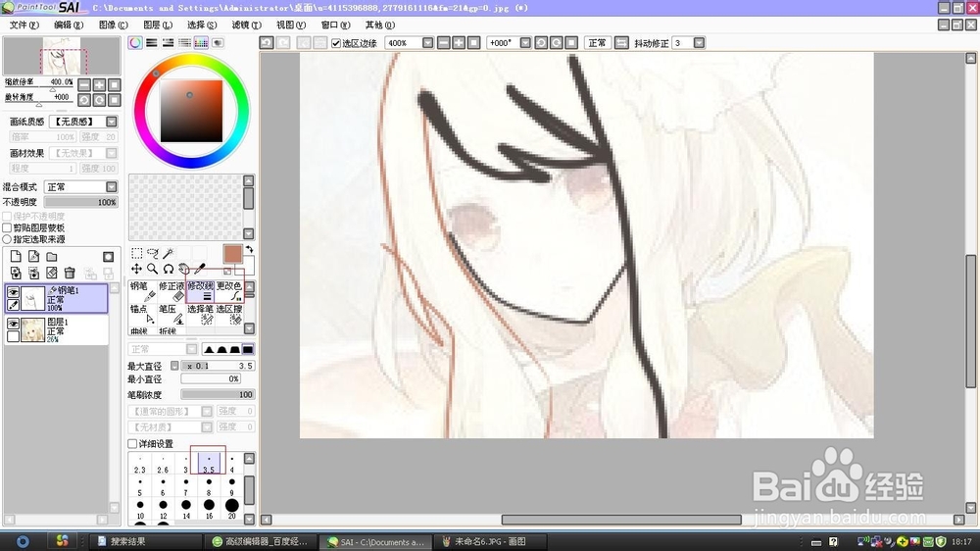980x551 pixels.
Task: Select the magic wand tool
Action: pyautogui.click(x=169, y=253)
